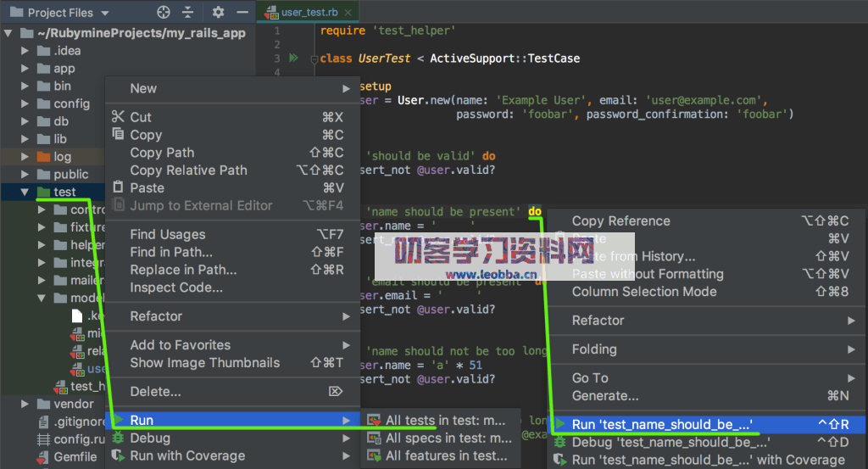Click the icon beside All specs in test
The width and height of the screenshot is (868, 469).
click(x=374, y=438)
